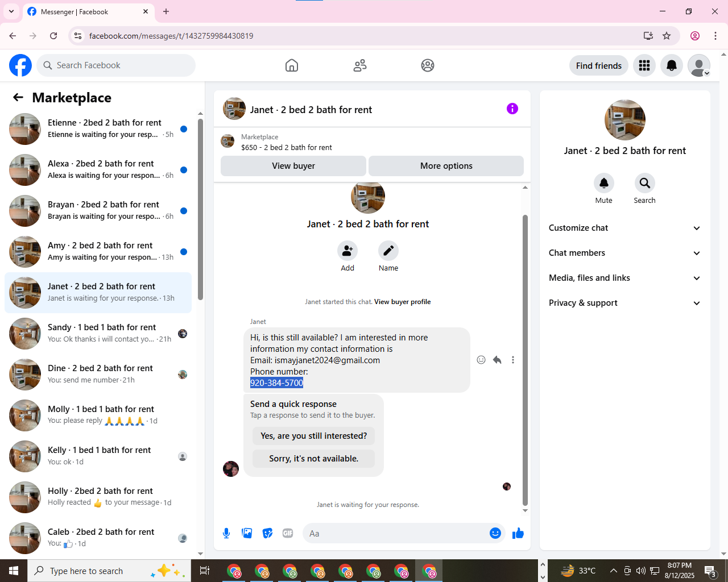The image size is (728, 582).
Task: Open the account profile menu
Action: point(699,65)
